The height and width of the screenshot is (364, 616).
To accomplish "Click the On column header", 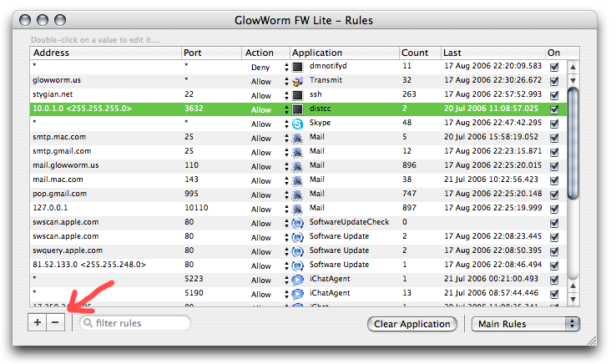I will [556, 53].
